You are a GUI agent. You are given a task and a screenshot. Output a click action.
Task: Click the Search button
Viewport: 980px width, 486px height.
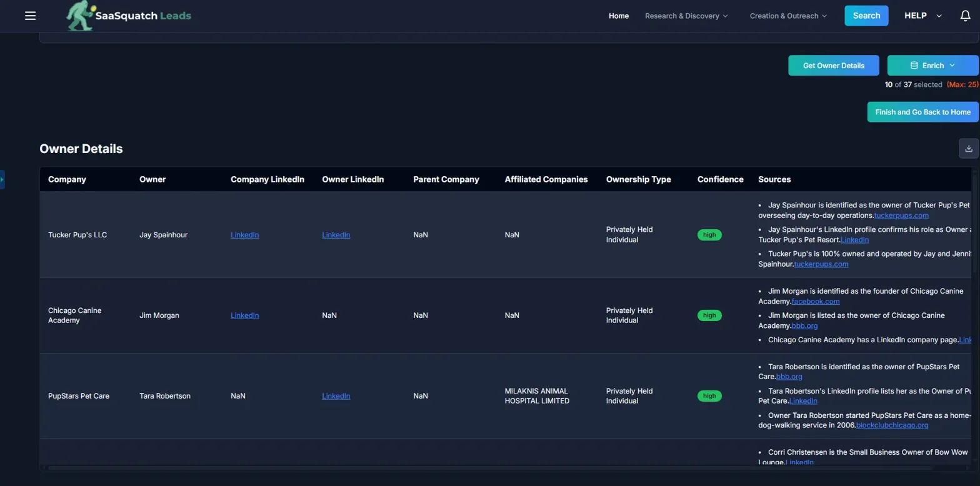point(866,16)
